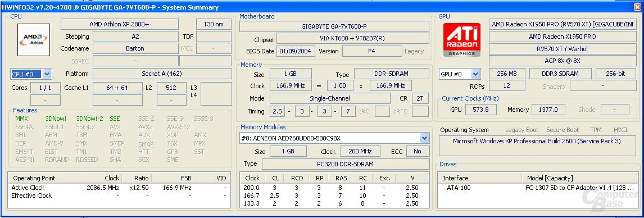Click the Active Clock 2086.5 MHz value

point(103,188)
